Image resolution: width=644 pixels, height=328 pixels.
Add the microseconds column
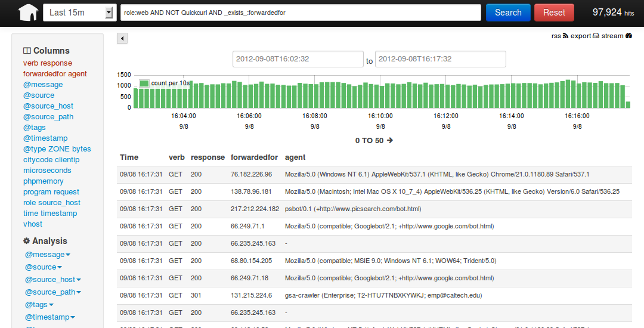click(47, 171)
